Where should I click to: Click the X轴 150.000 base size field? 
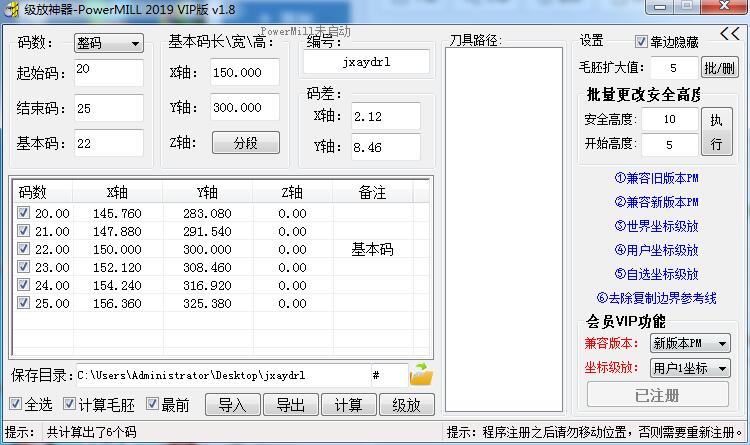245,72
